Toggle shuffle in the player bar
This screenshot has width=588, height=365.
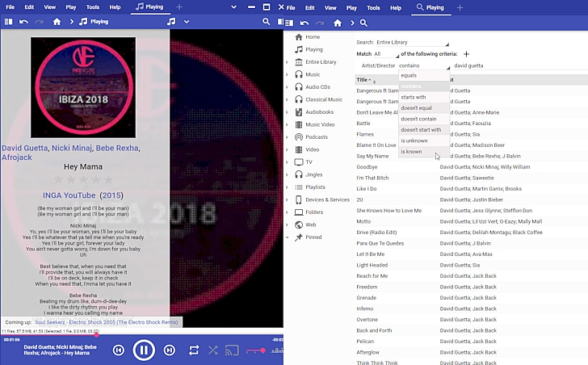213,350
